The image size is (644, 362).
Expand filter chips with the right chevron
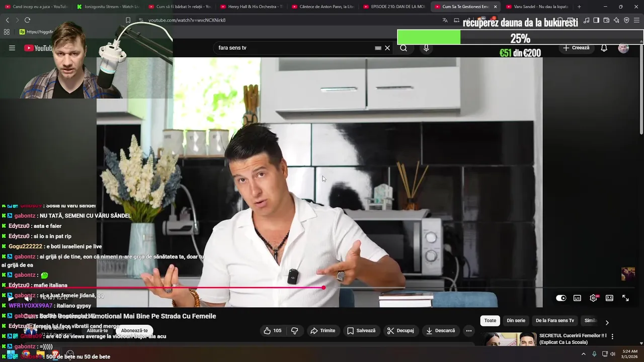click(x=607, y=322)
